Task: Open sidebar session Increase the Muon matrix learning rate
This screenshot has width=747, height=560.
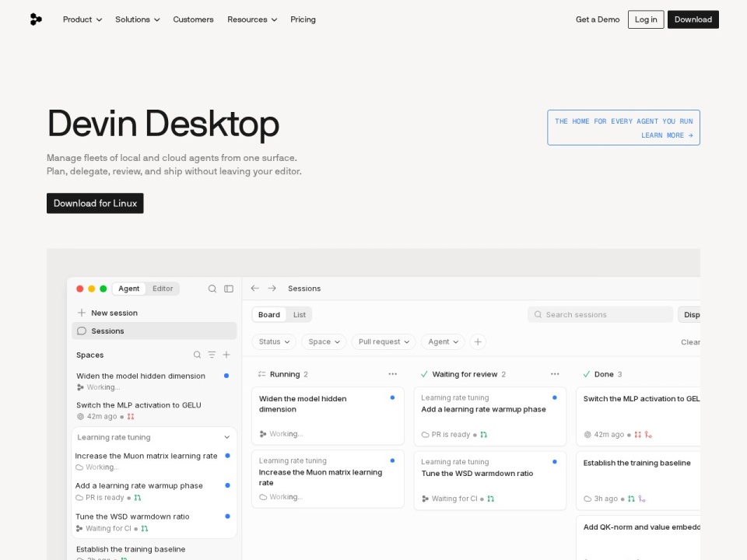Action: point(154,461)
